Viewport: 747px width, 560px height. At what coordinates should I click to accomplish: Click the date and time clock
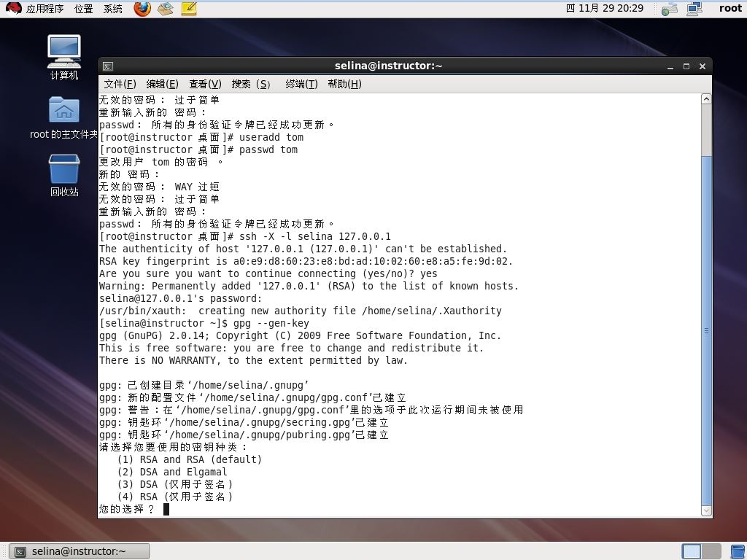pyautogui.click(x=605, y=8)
